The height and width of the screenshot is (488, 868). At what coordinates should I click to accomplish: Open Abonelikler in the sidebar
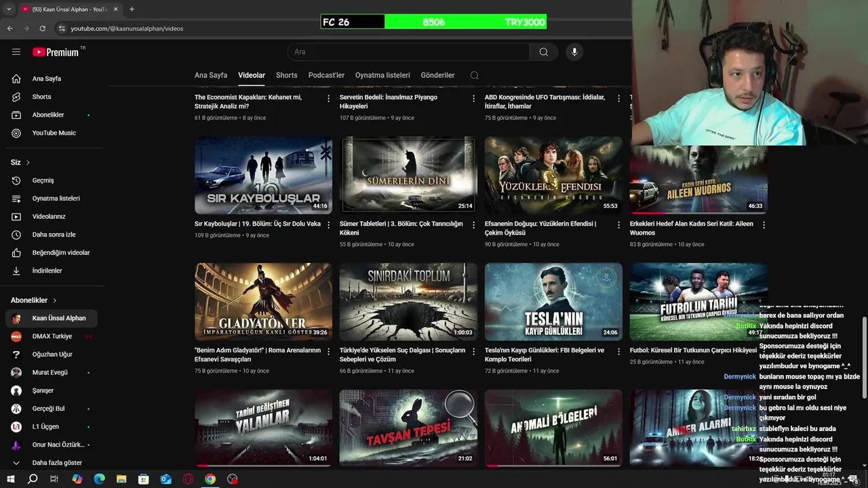pos(52,115)
